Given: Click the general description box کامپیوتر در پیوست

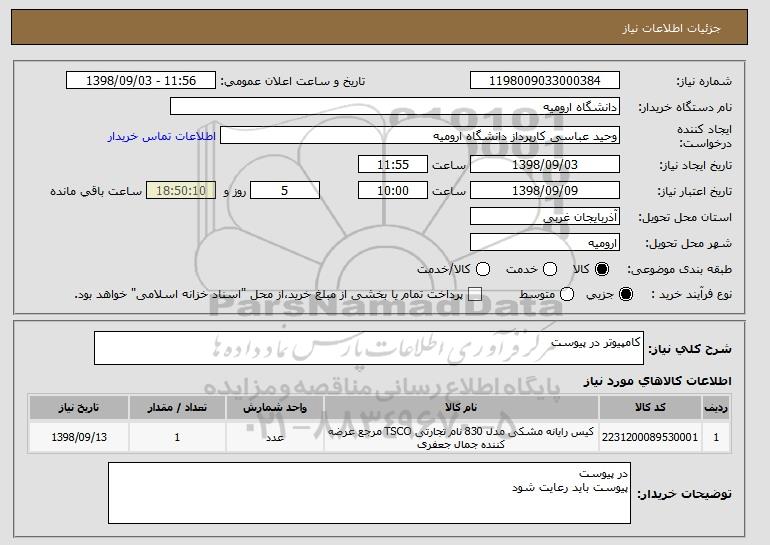Looking at the screenshot, I should point(369,348).
